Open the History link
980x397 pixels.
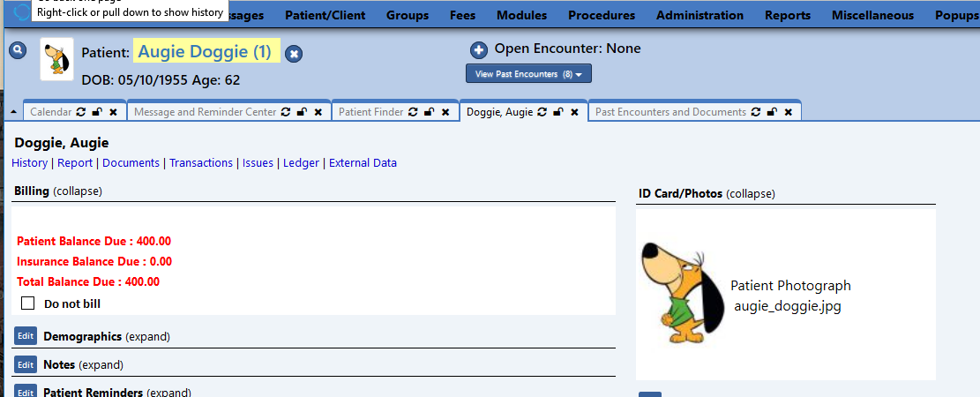(29, 162)
